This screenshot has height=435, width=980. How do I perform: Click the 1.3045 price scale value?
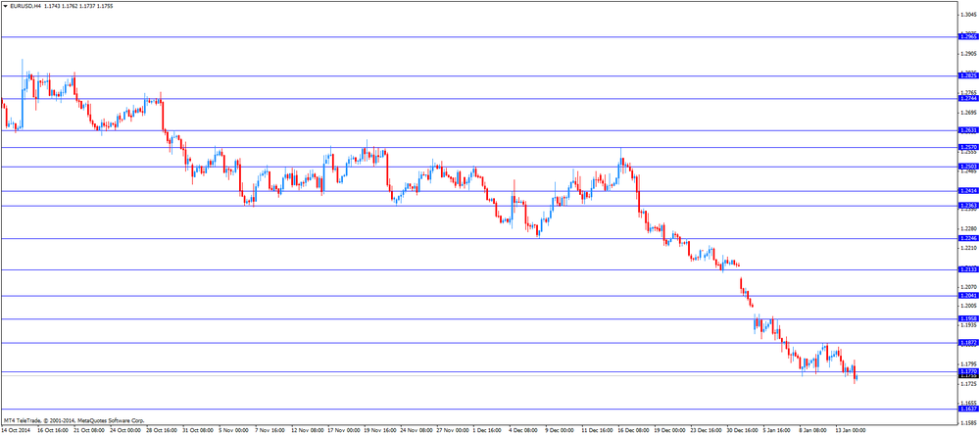[x=970, y=15]
